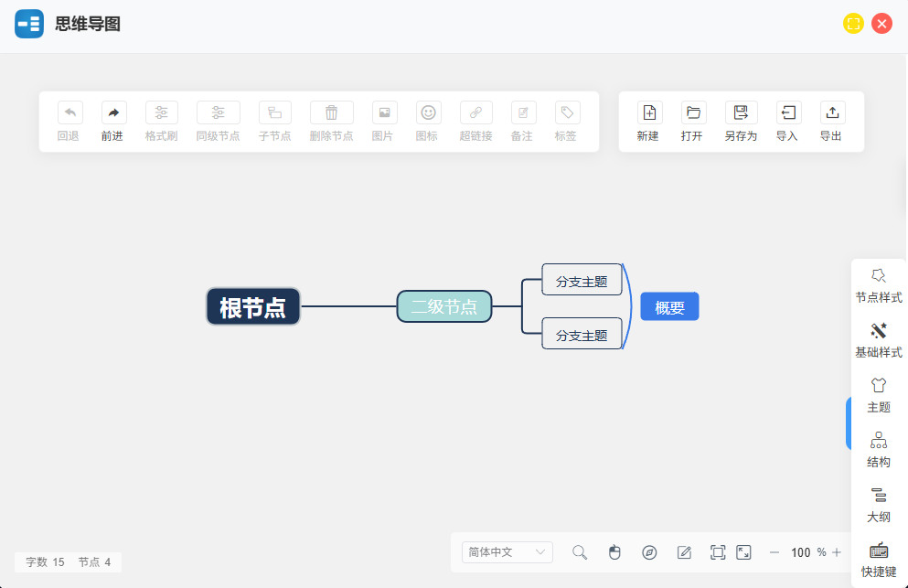Zoom out using the minus button
The height and width of the screenshot is (588, 908).
click(774, 552)
